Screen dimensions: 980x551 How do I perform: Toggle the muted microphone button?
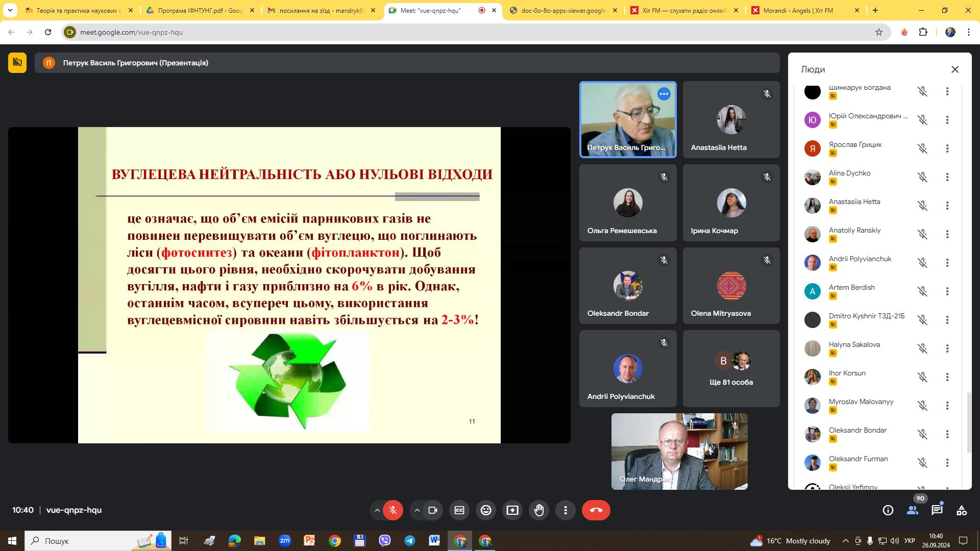coord(393,510)
